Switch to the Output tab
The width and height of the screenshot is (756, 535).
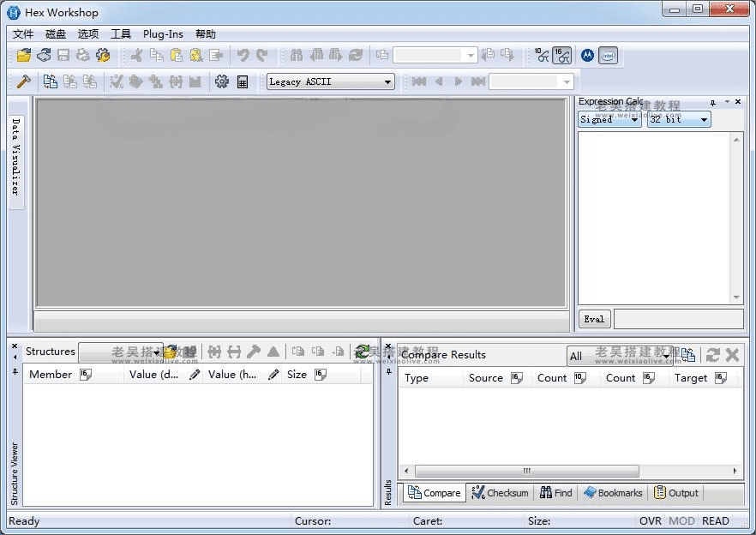point(676,493)
